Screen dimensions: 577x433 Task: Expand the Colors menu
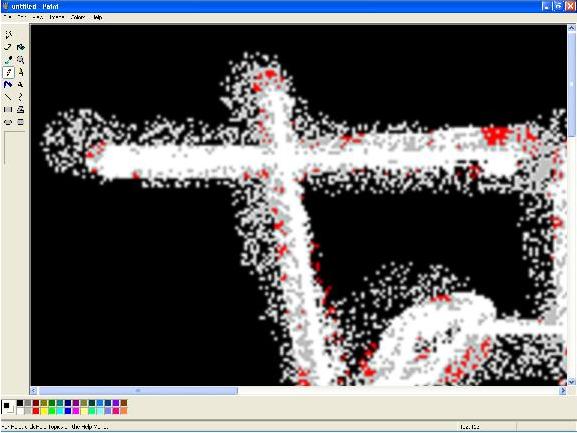point(78,17)
